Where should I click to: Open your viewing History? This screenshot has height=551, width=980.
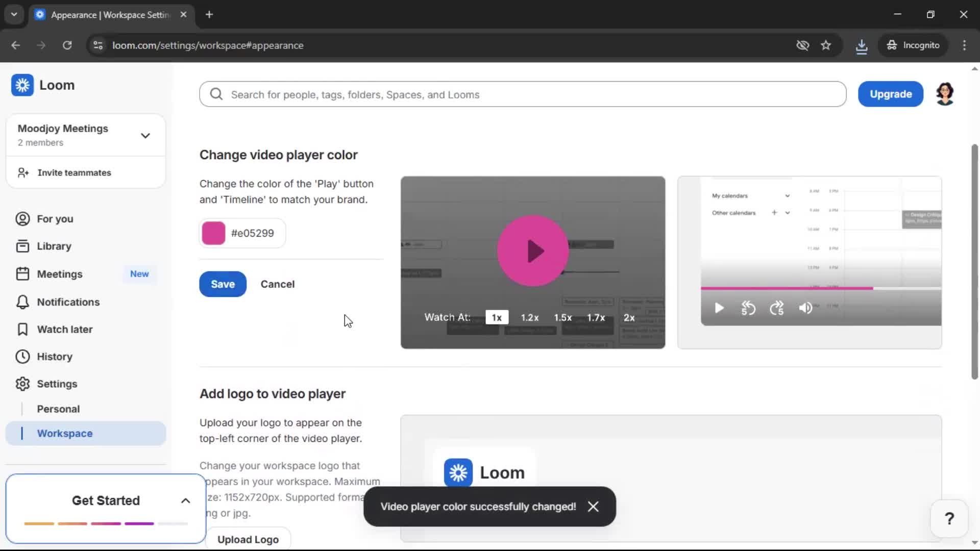(55, 356)
